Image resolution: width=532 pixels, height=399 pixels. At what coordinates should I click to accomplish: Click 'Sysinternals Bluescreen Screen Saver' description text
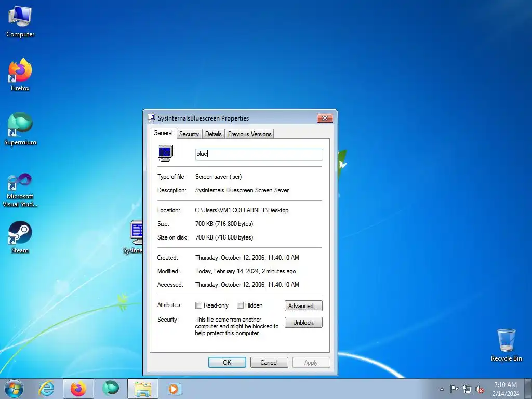[x=242, y=190]
